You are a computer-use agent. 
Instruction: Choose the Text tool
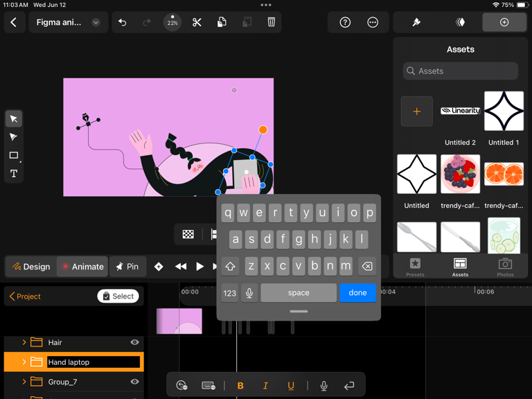point(14,174)
